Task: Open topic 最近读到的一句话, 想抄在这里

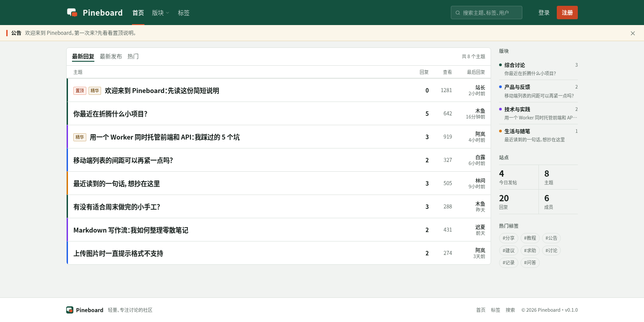Action: point(117,183)
